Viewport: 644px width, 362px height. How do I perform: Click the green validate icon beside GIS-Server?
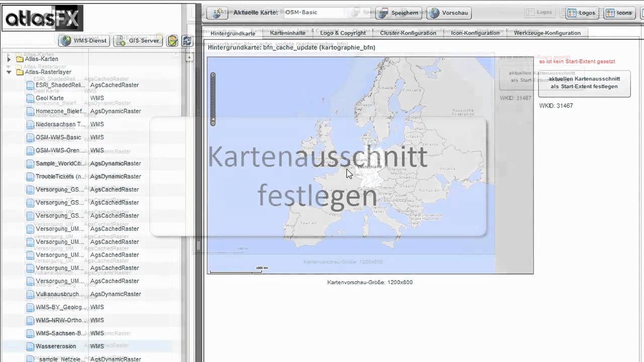[x=173, y=41]
